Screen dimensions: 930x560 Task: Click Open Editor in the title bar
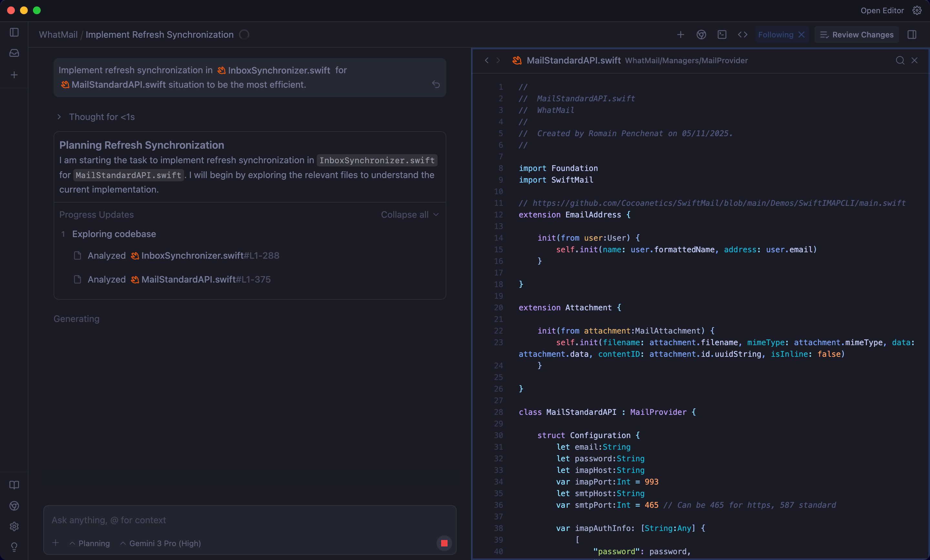click(x=882, y=10)
